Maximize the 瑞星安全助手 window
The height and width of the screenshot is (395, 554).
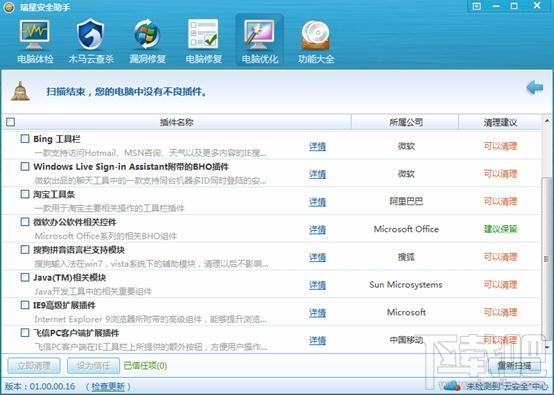point(514,6)
